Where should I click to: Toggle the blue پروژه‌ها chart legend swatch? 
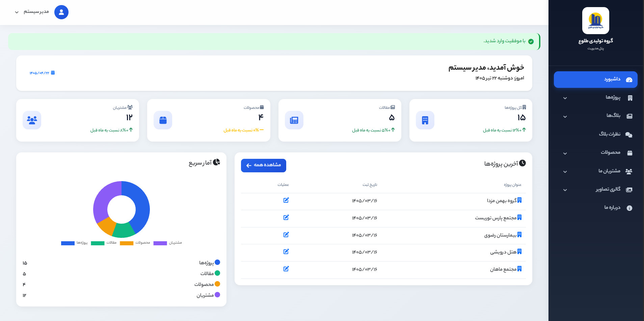(x=68, y=243)
